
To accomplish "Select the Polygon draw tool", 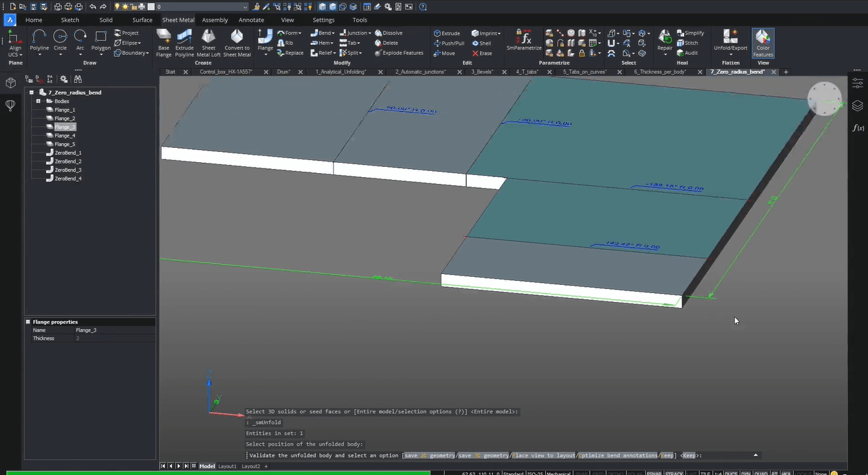I will point(101,40).
